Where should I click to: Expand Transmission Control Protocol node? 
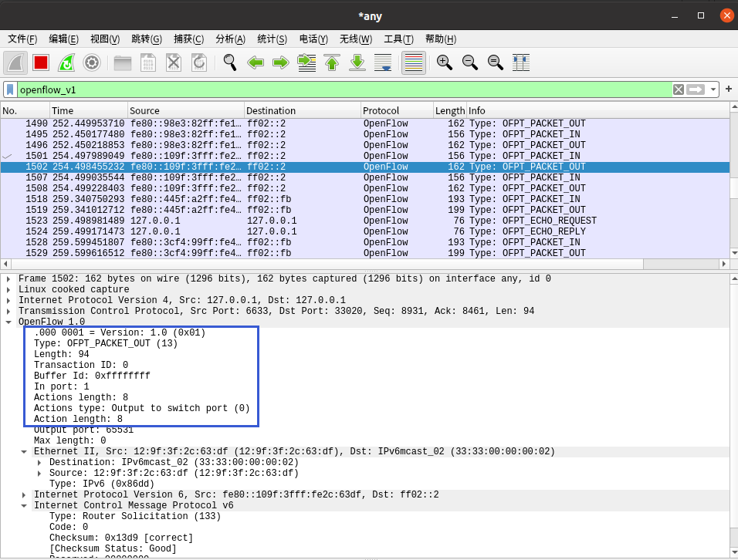coord(8,312)
